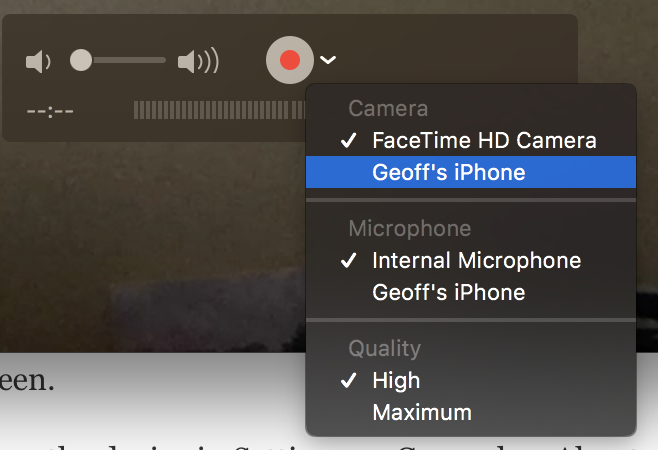Click the red record button
The width and height of the screenshot is (658, 450).
[290, 60]
